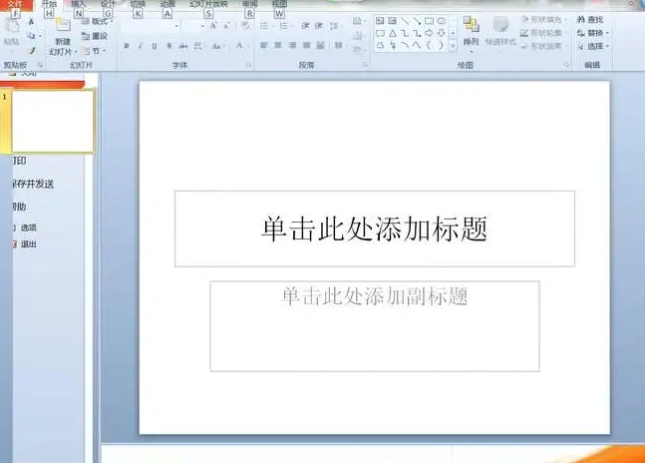Select the triangle shape in gallery
645x463 pixels.
(x=393, y=33)
